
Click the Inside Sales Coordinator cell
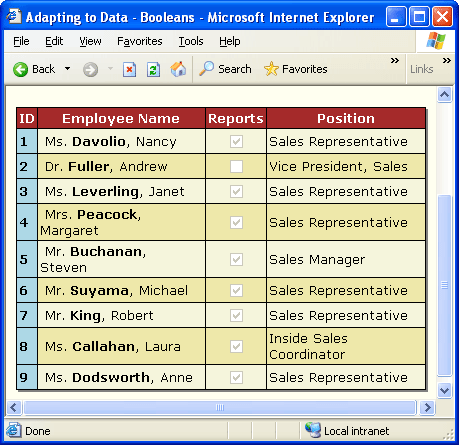pyautogui.click(x=346, y=346)
